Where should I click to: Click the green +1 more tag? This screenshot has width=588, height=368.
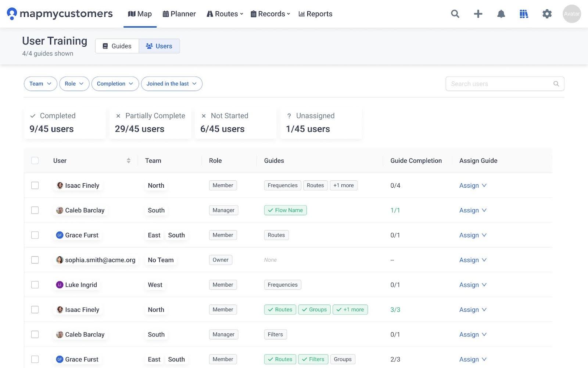(x=350, y=309)
